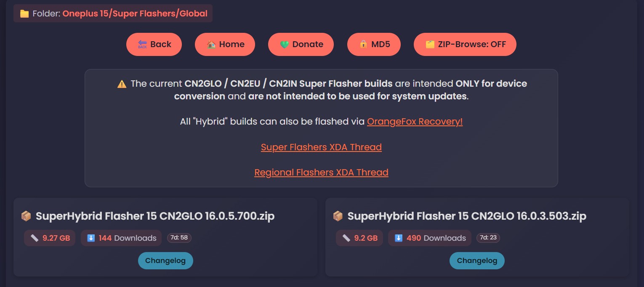This screenshot has width=644, height=287.
Task: Click the yellow folder icon
Action: click(24, 14)
